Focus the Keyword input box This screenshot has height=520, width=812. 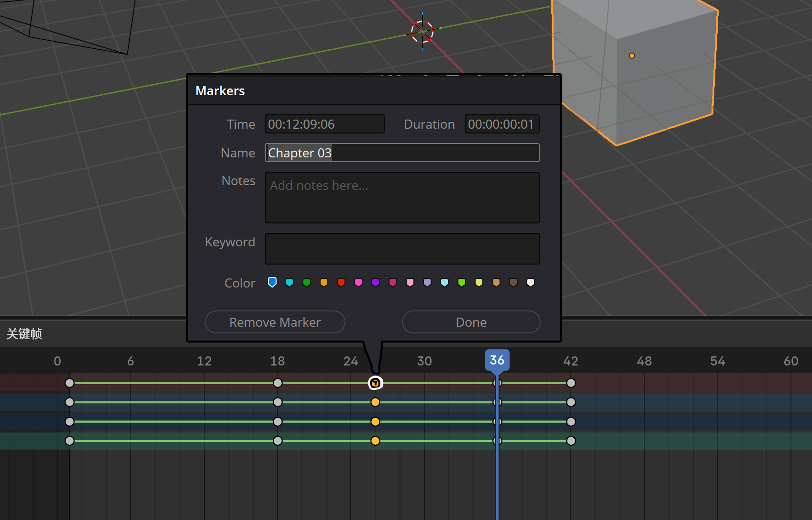point(402,249)
